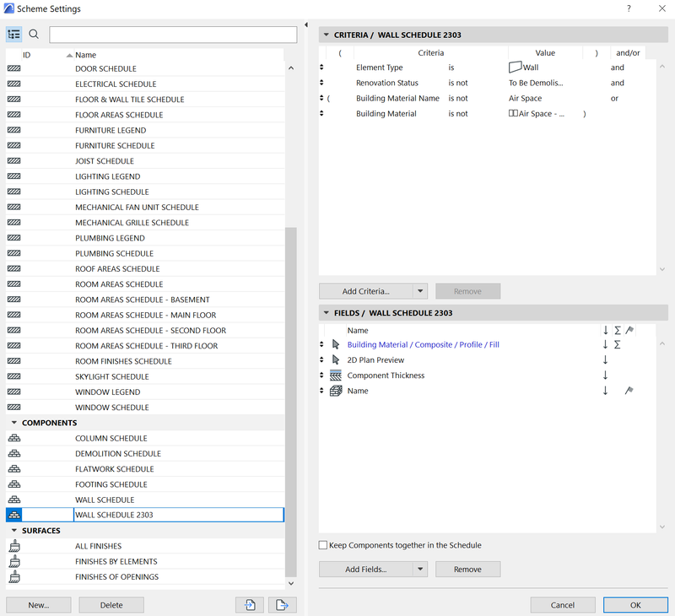Image resolution: width=675 pixels, height=616 pixels.
Task: Click the Cancel button
Action: (x=563, y=605)
